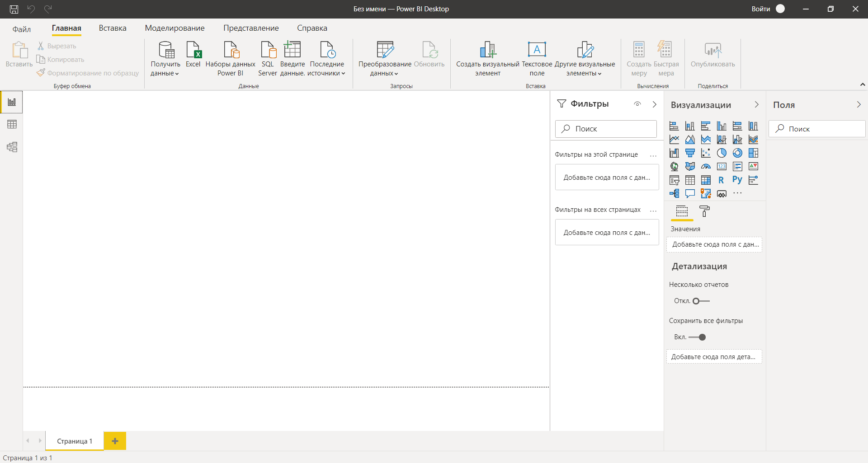Add a new page with plus button
This screenshot has height=463, width=868.
tap(115, 441)
